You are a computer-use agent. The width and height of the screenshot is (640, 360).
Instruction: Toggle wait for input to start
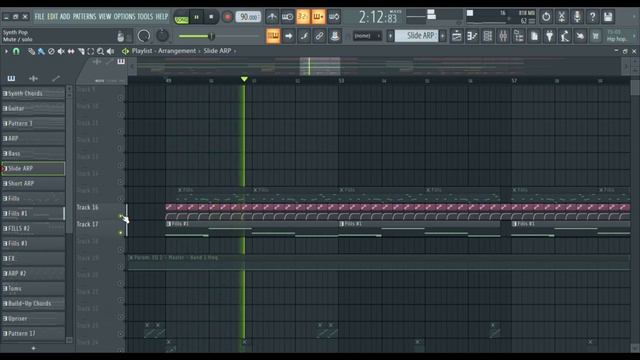[288, 17]
